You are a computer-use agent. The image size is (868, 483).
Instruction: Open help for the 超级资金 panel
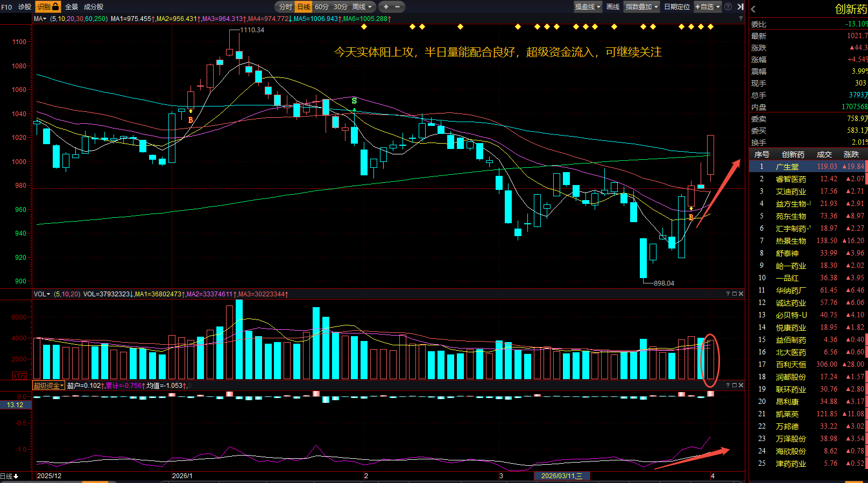728,385
